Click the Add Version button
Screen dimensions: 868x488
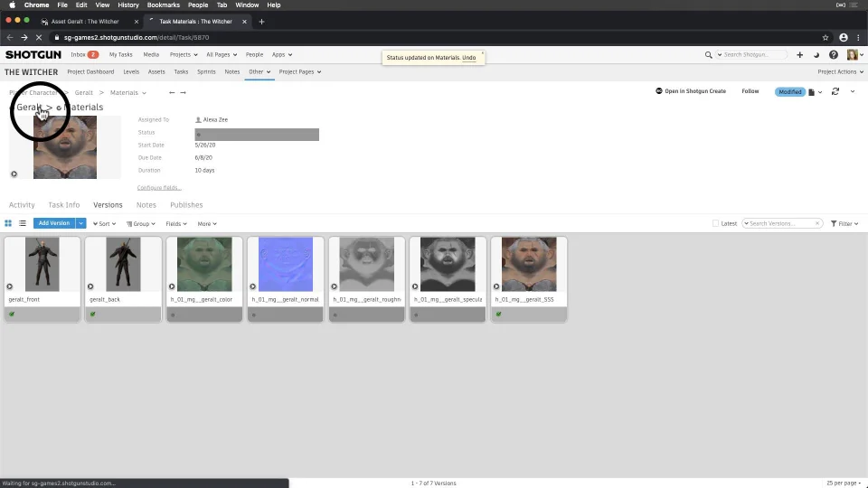click(54, 223)
